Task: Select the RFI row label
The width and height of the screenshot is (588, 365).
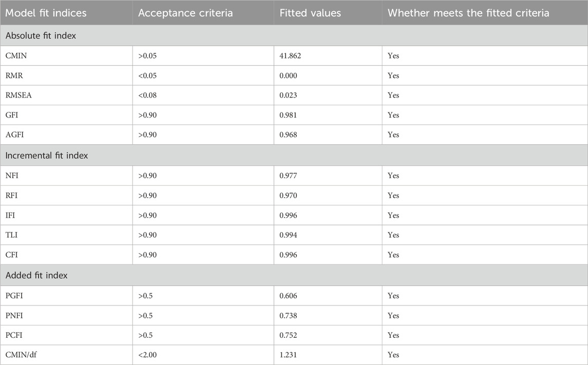Action: point(11,196)
